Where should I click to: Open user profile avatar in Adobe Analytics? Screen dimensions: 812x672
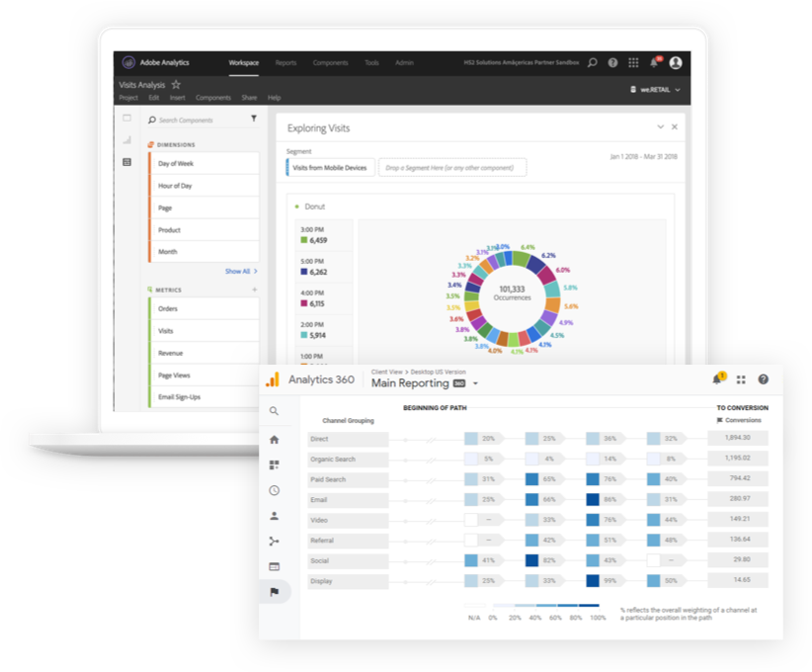(676, 62)
